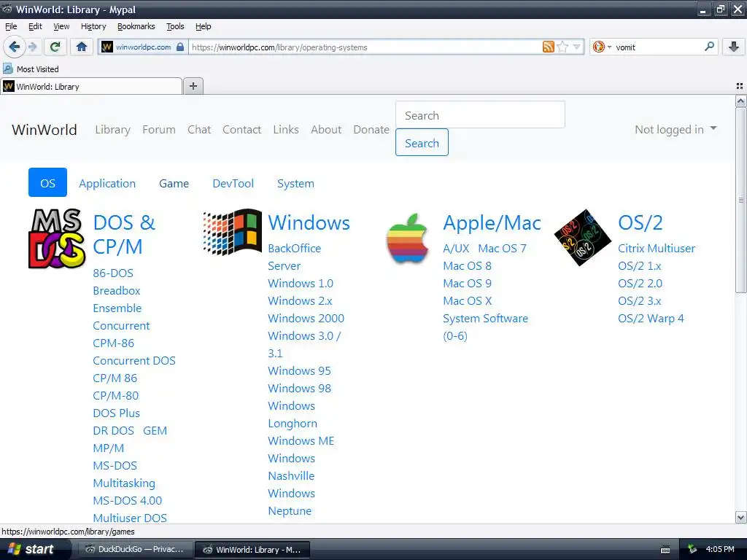Click the scrollbar up arrow

(x=741, y=101)
